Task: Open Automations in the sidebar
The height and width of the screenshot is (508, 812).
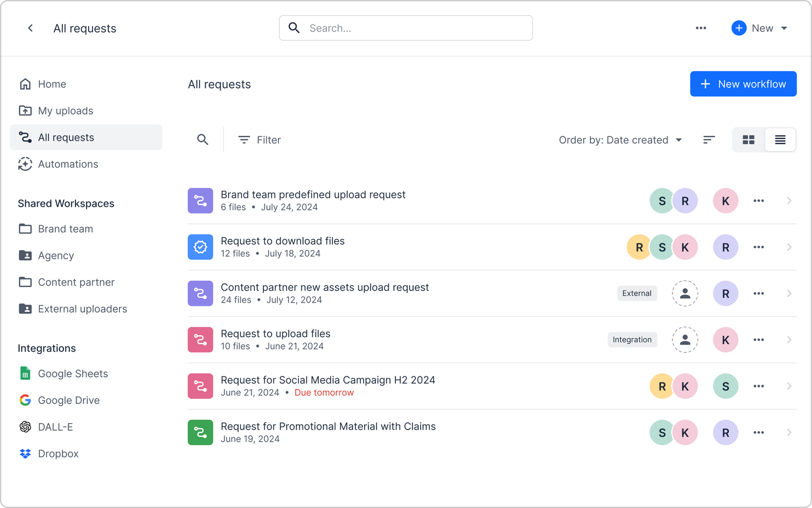Action: (68, 164)
